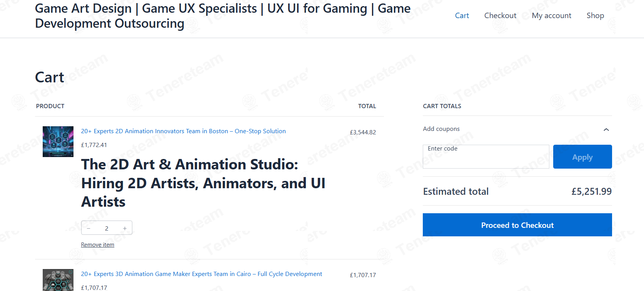Open the 3D Animation Game Maker Cairo link
This screenshot has width=644, height=291.
[201, 274]
